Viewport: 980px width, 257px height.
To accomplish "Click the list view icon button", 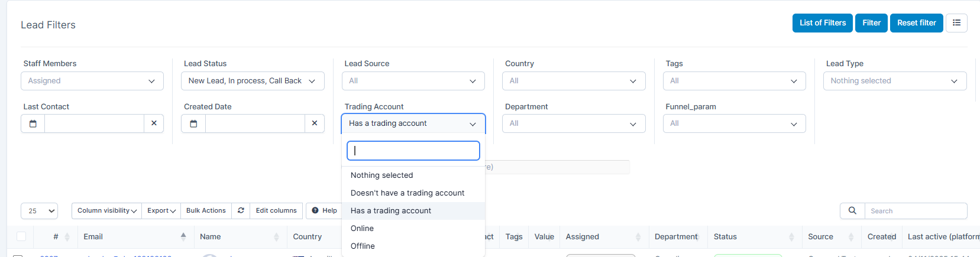I will click(956, 23).
